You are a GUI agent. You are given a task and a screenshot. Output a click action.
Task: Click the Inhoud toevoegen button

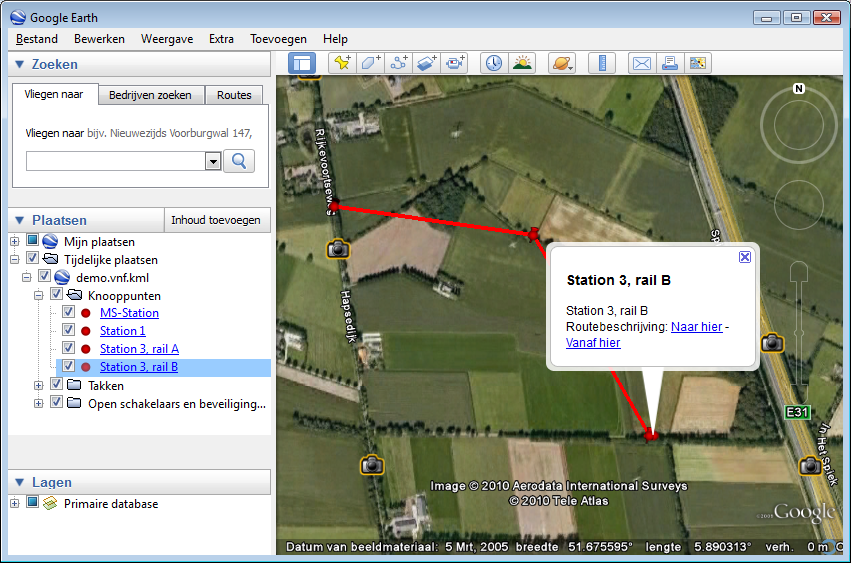[215, 220]
